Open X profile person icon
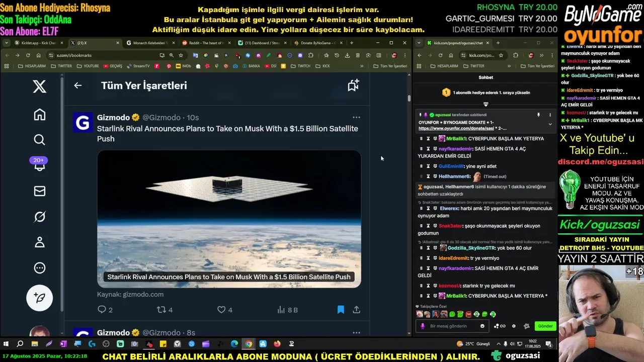Viewport: 644px width, 362px height. pyautogui.click(x=40, y=242)
